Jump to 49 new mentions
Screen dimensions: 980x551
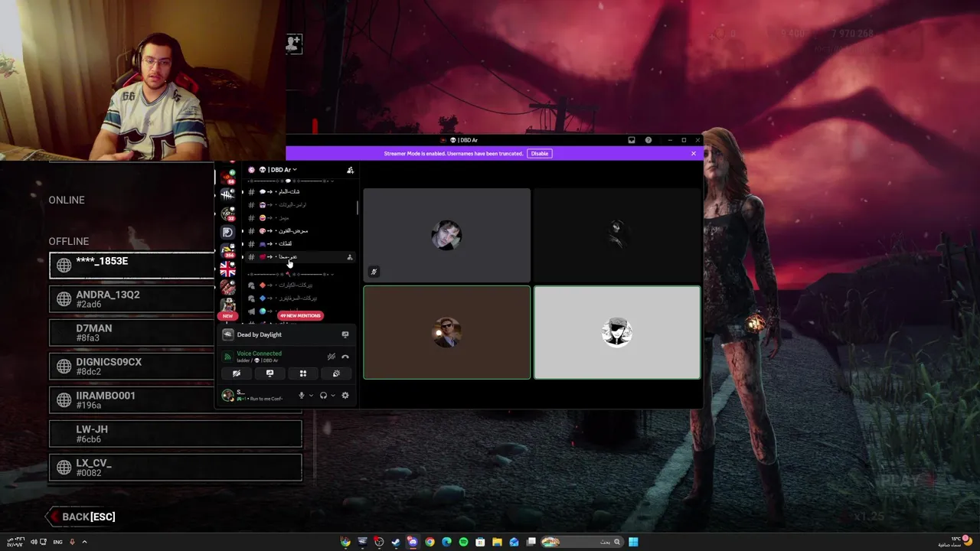point(300,315)
